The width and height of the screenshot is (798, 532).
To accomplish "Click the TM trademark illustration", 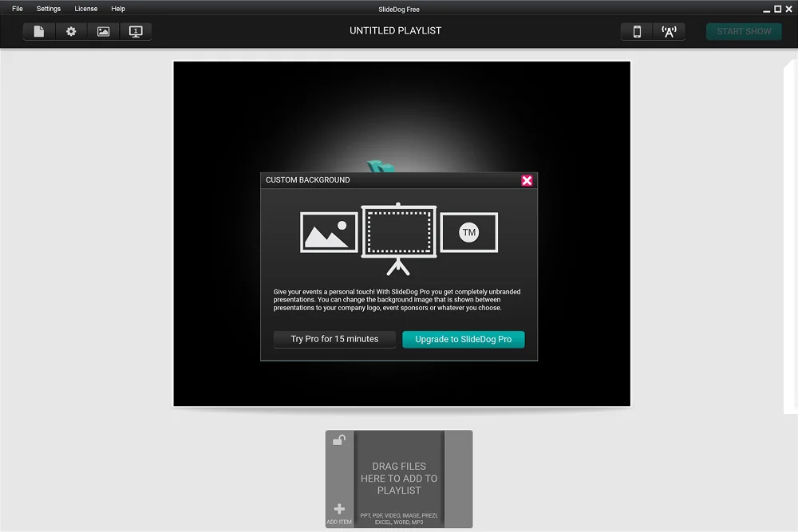I will point(468,232).
